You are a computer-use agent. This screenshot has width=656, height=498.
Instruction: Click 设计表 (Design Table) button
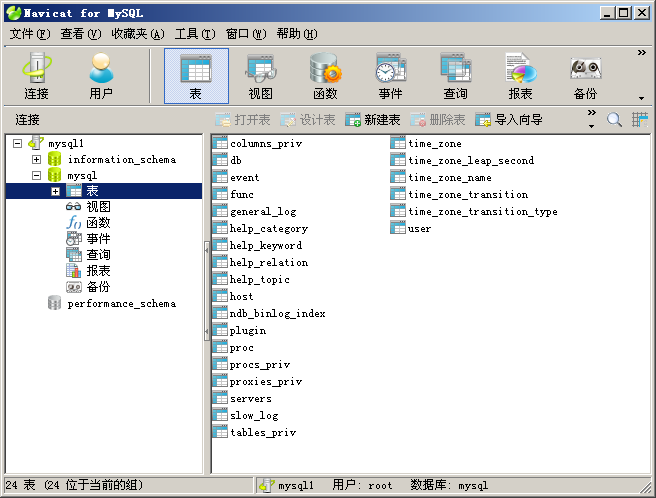tap(308, 120)
